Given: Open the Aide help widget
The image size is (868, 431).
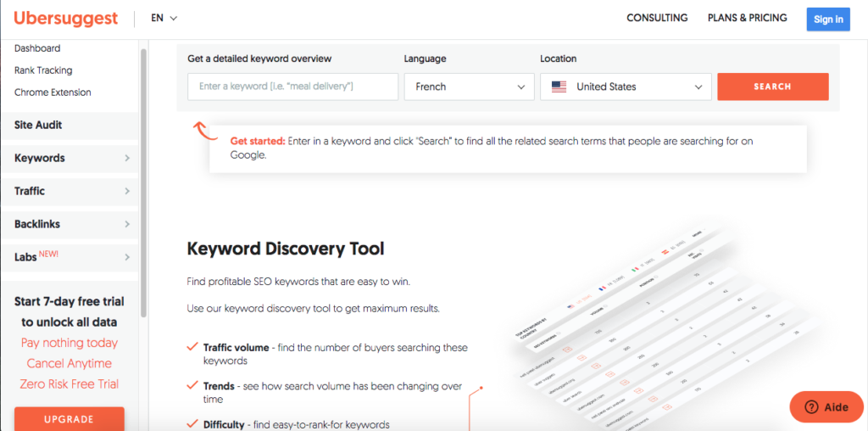Looking at the screenshot, I should tap(826, 407).
